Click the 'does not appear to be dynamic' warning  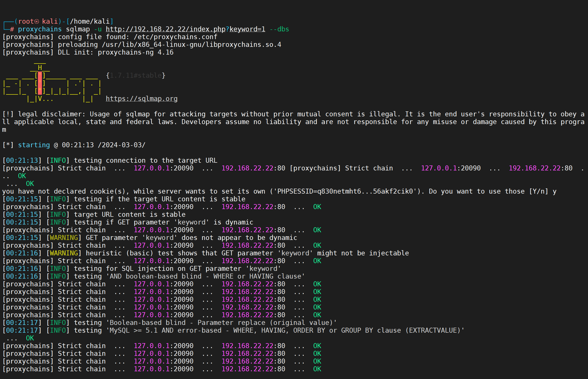tap(239, 238)
